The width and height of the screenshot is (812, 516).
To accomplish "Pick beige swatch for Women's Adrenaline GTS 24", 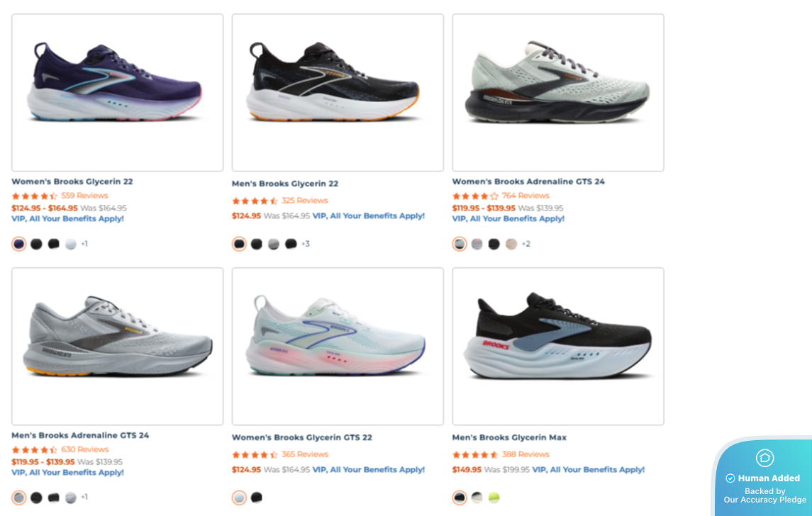I will click(511, 244).
